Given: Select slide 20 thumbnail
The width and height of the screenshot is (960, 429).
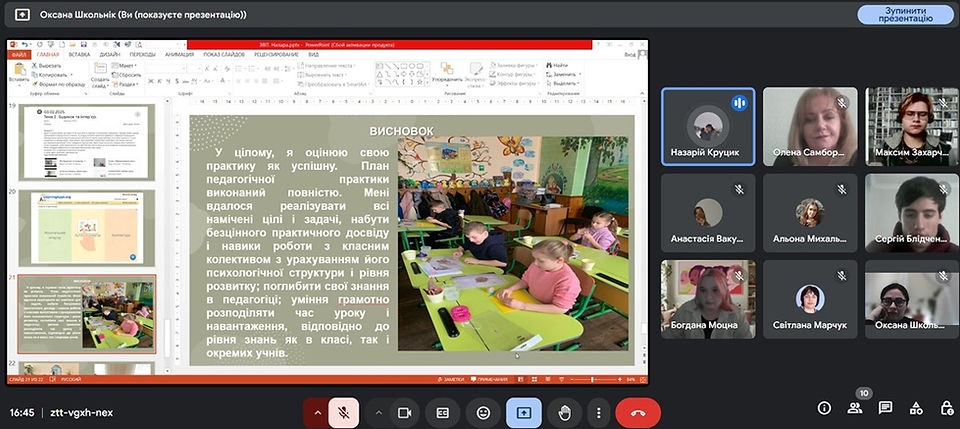Looking at the screenshot, I should [x=87, y=228].
